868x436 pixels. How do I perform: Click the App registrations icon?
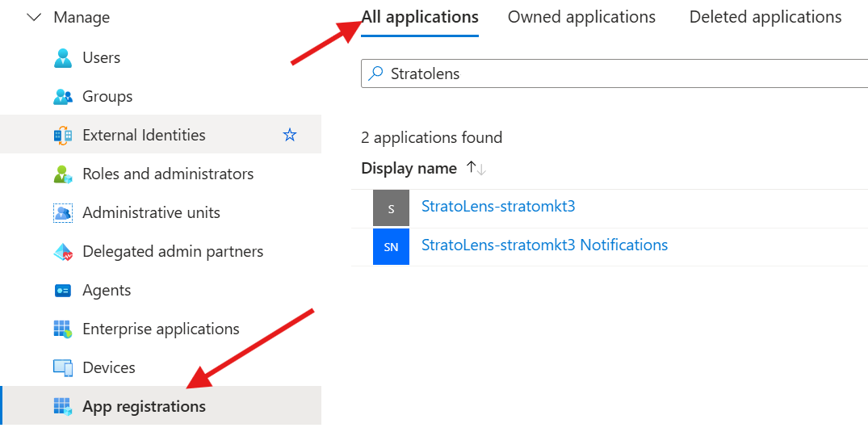(62, 406)
